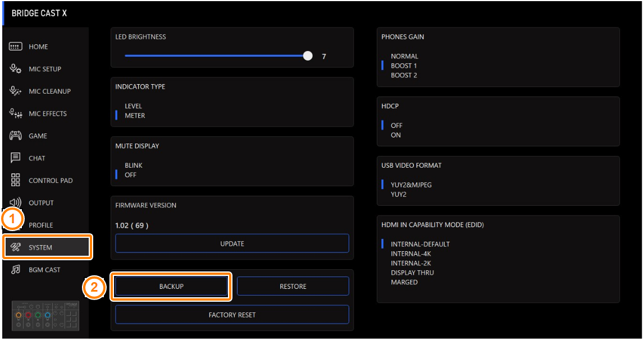Click the PHONES GAIN heading
Screen dimensions: 644x341
(x=403, y=37)
